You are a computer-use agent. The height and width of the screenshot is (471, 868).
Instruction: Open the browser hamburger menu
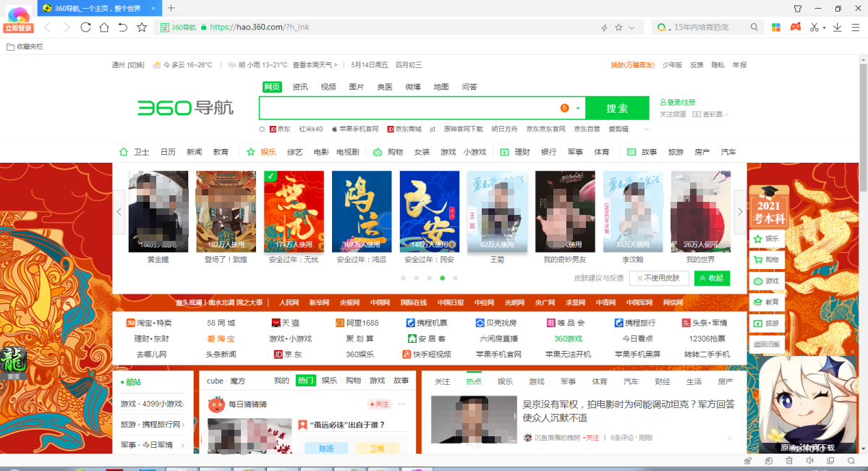click(x=854, y=27)
